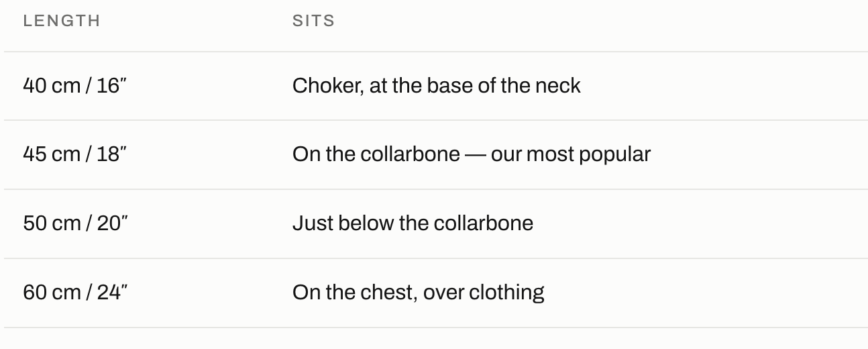Click Just below the collarbone text
The image size is (868, 349).
point(413,223)
